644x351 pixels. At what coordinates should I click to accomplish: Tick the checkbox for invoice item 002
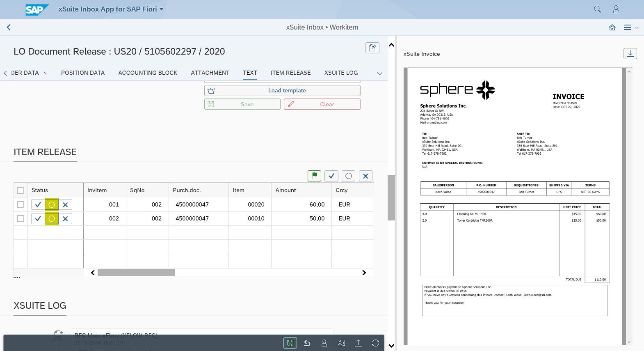coord(21,218)
